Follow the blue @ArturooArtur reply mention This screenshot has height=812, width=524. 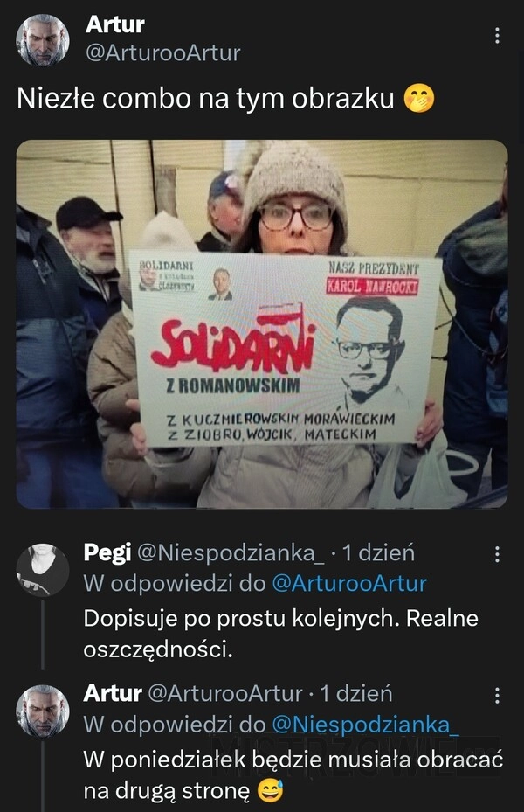[349, 583]
